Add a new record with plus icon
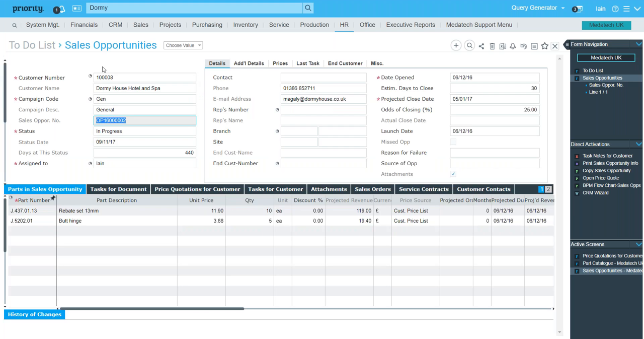Screen dimensions: 644x339 click(456, 45)
